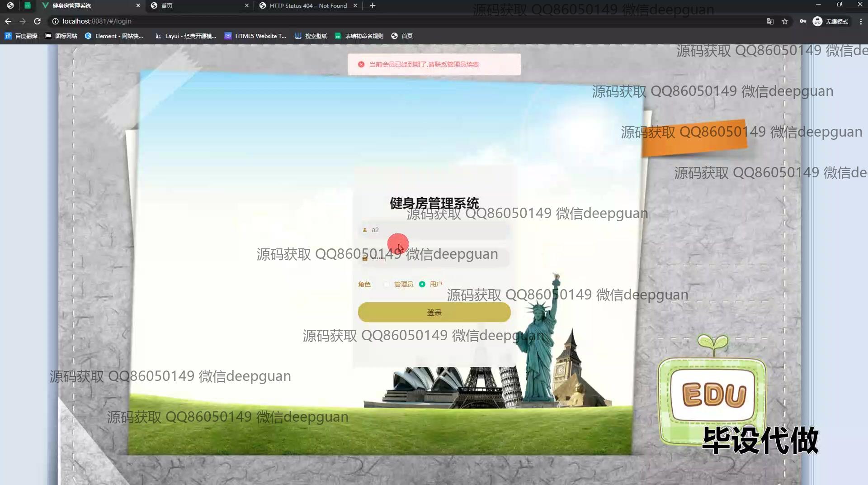Open the 百度翻译 bookmark
868x485 pixels.
click(21, 36)
